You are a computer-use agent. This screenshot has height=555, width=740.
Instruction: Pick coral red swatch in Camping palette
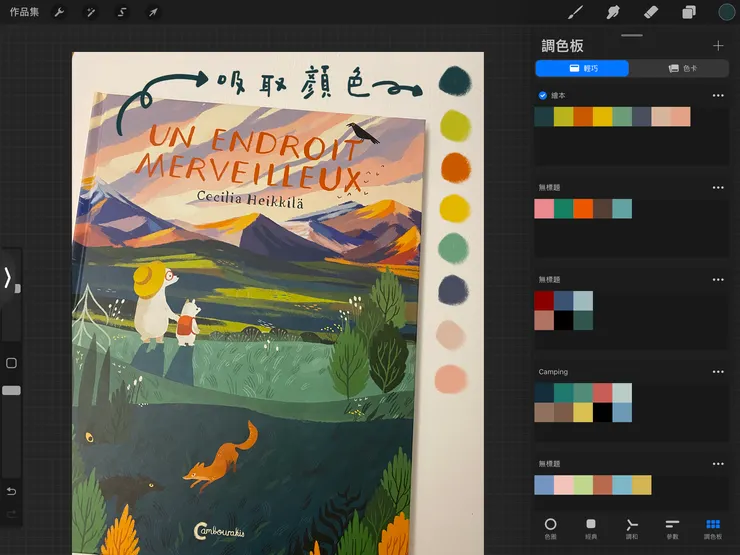603,393
